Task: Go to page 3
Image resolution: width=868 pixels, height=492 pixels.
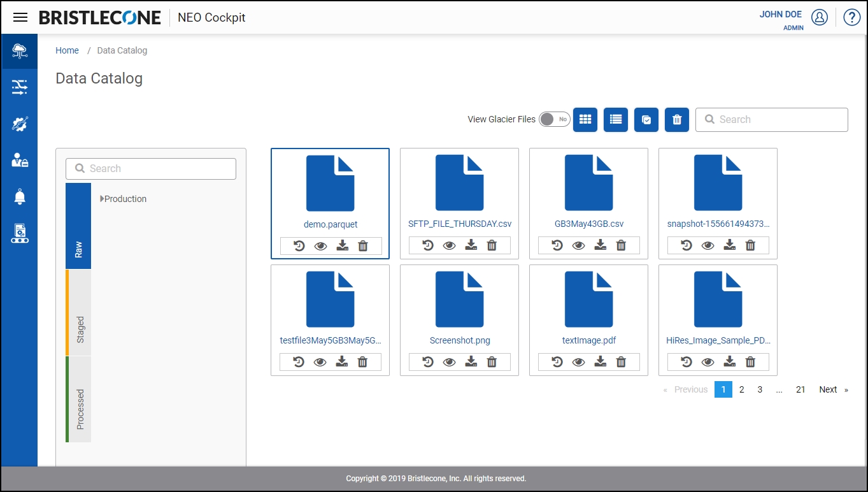Action: (x=760, y=389)
